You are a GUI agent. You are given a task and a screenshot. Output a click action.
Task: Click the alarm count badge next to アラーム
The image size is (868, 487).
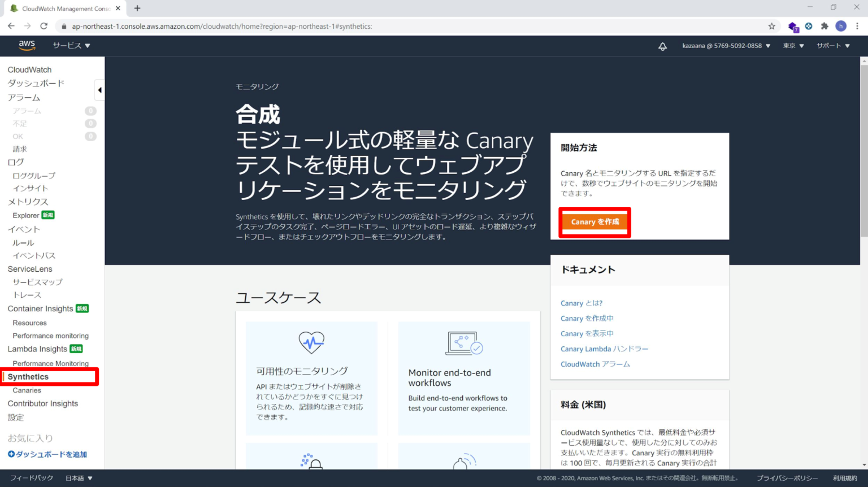(90, 111)
